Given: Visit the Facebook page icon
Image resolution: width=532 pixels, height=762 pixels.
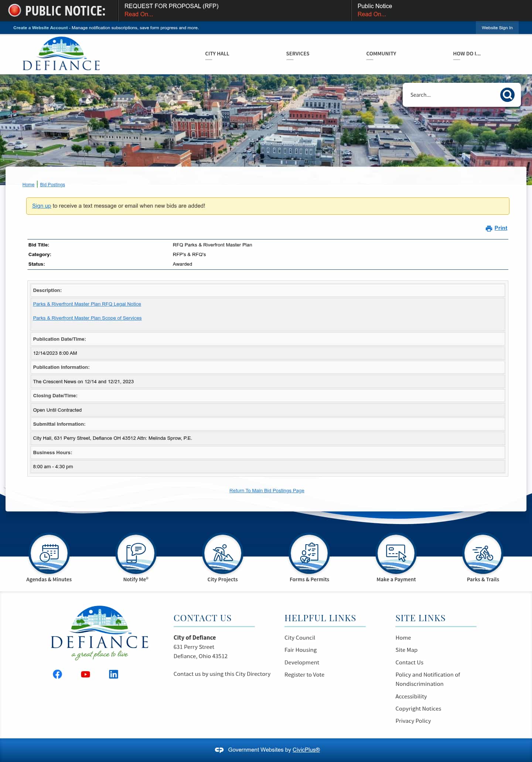Looking at the screenshot, I should (x=57, y=674).
